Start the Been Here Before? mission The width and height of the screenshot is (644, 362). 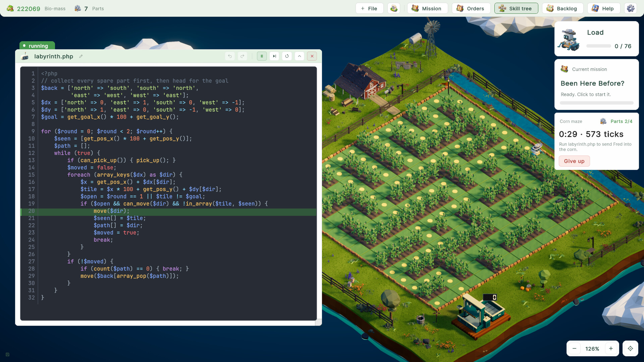tap(596, 84)
